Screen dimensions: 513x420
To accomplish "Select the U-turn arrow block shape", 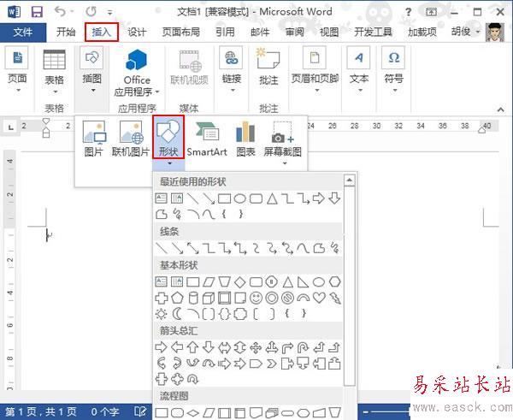I will [304, 347].
